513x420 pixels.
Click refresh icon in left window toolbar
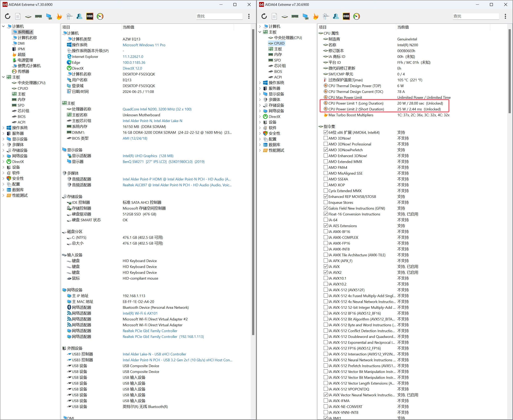click(8, 16)
